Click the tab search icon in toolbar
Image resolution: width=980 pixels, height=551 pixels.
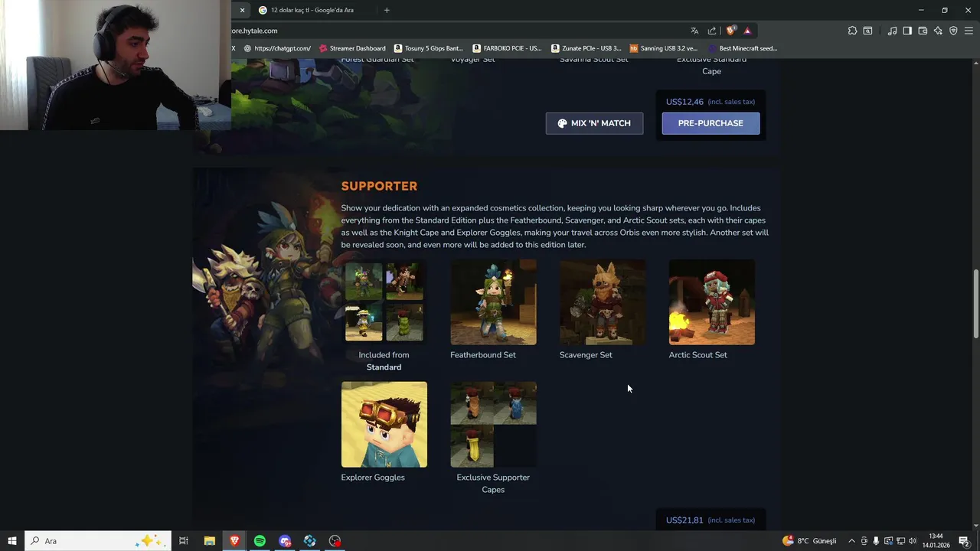coord(867,31)
